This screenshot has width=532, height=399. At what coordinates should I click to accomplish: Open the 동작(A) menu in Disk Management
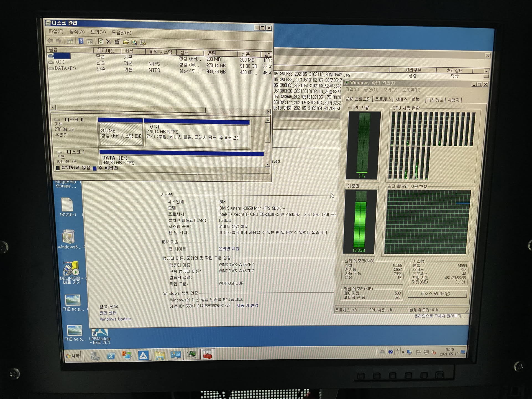tap(77, 32)
